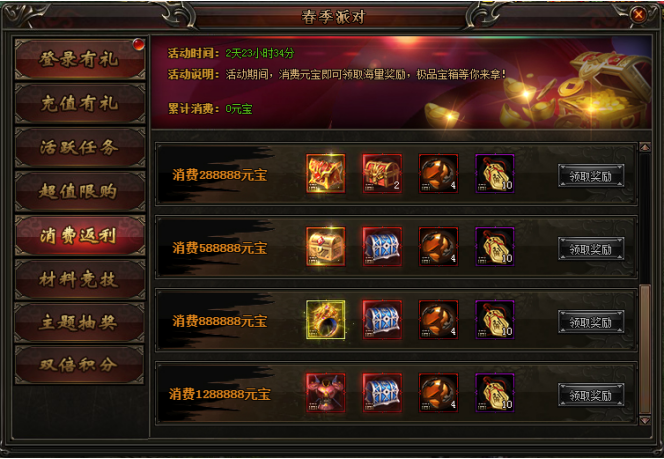Open the 登录有礼 tab
Viewport: 664px width, 459px height.
[x=80, y=59]
